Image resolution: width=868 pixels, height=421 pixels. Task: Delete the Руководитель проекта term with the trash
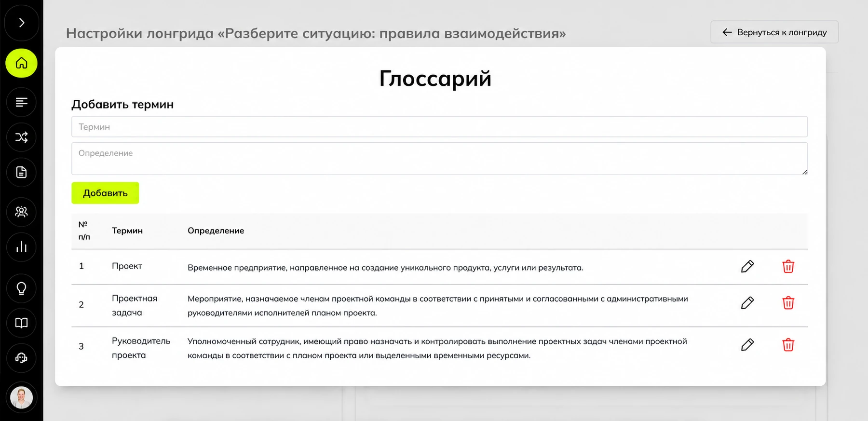(788, 345)
